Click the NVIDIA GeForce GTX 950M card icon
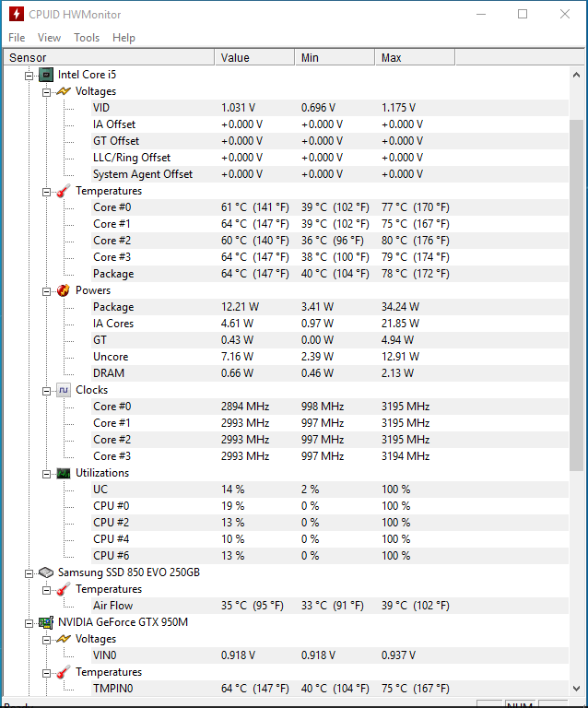 pos(45,622)
